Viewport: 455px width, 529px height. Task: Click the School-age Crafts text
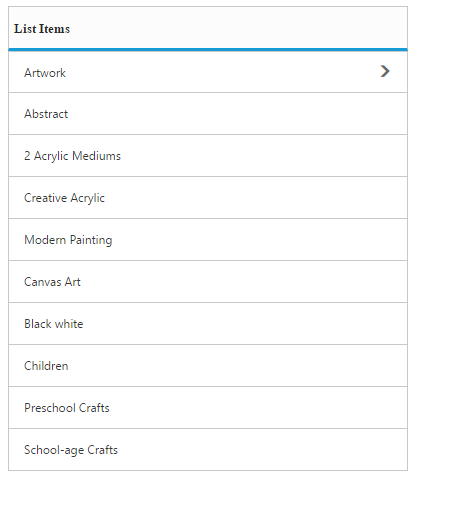[x=71, y=450]
